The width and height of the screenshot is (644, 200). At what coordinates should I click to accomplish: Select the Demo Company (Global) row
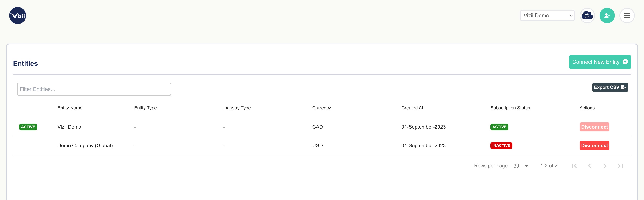pyautogui.click(x=85, y=145)
